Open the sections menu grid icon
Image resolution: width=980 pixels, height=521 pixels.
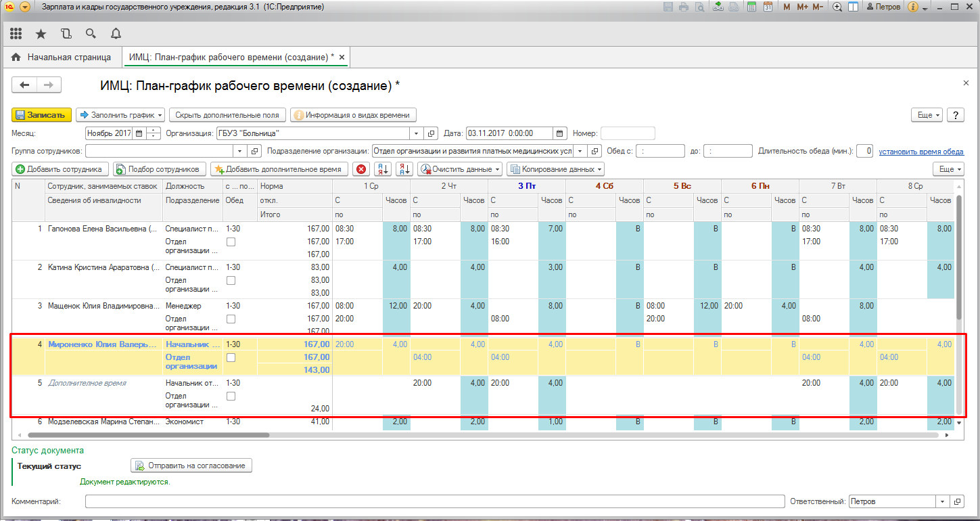click(16, 33)
